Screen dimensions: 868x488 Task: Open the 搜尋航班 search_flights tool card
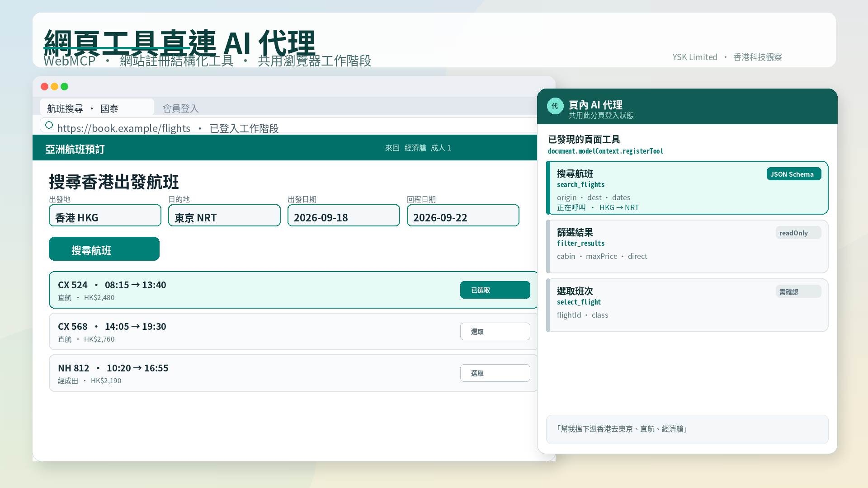pyautogui.click(x=687, y=188)
